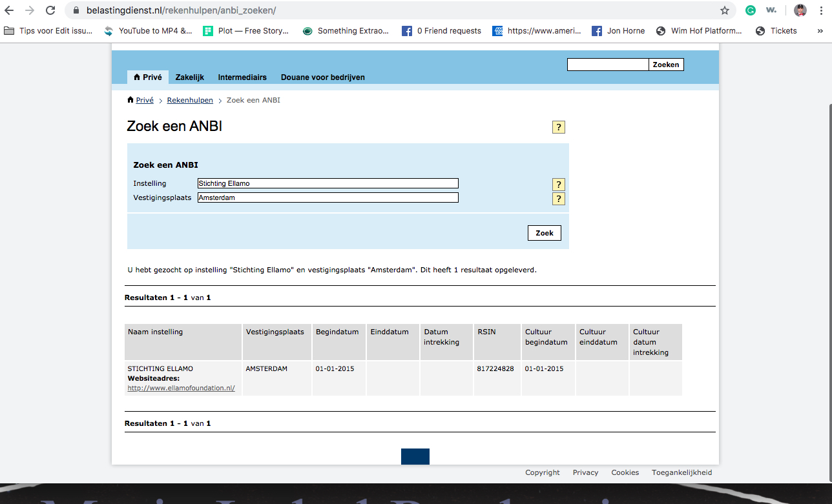Click the RSIN value 817224828
The width and height of the screenshot is (832, 504).
tap(495, 369)
